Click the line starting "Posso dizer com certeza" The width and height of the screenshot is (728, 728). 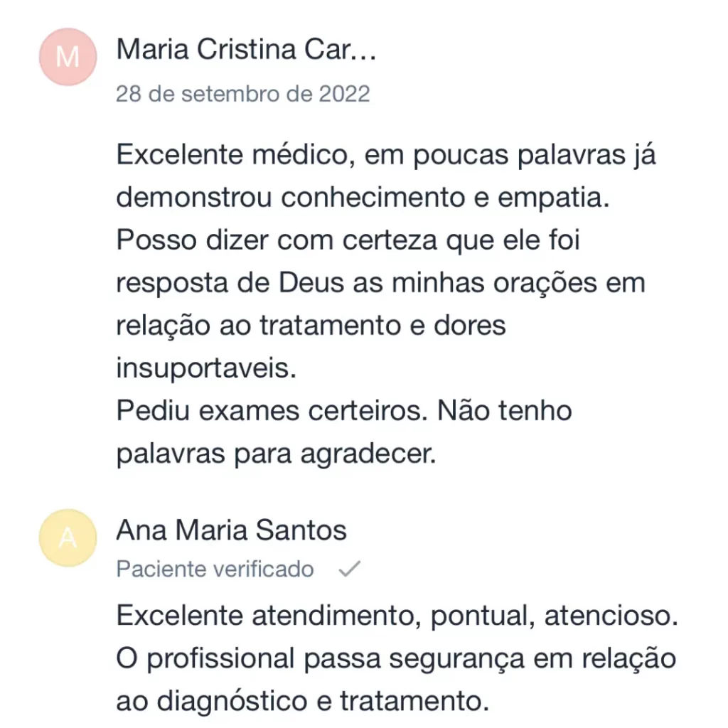[x=348, y=241]
